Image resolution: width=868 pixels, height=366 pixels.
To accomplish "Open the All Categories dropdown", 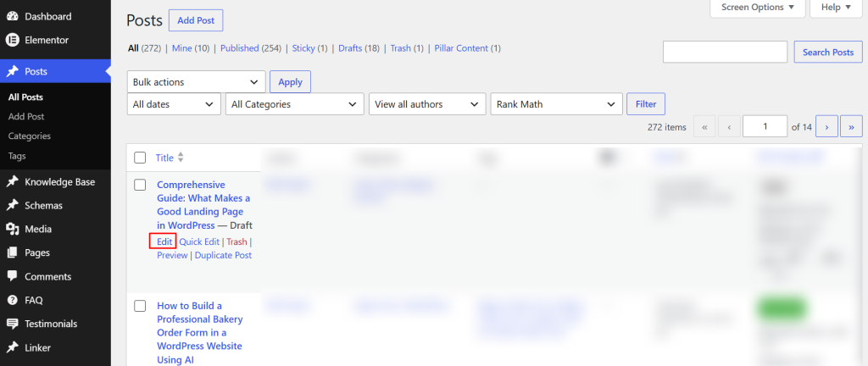I will [294, 104].
